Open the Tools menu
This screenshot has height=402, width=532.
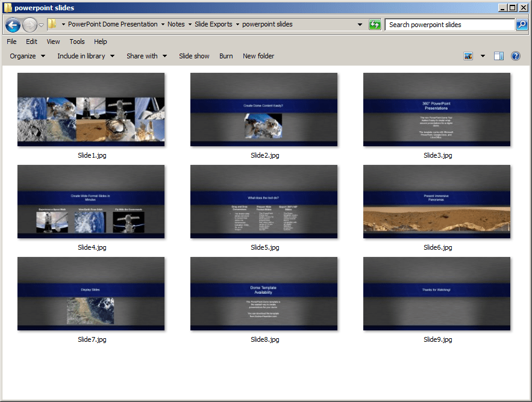pos(77,42)
